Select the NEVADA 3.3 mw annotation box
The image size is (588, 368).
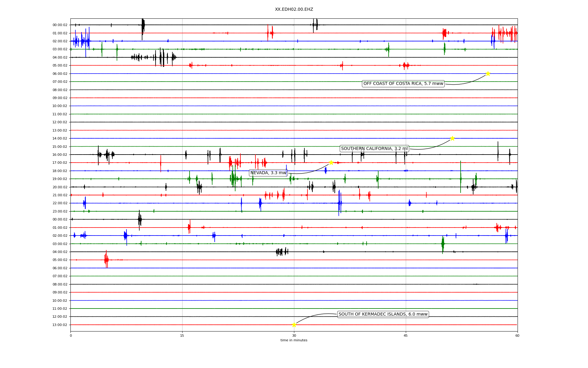pos(268,173)
